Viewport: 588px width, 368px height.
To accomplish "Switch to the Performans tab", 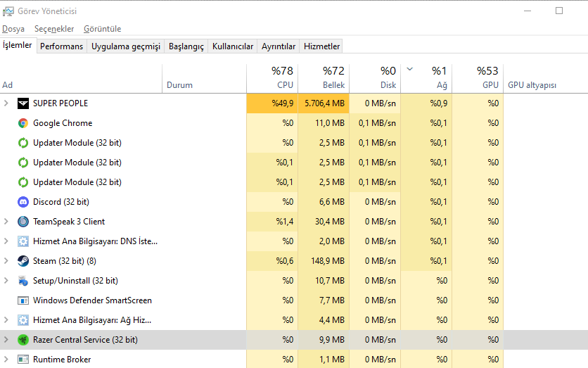I will click(61, 46).
